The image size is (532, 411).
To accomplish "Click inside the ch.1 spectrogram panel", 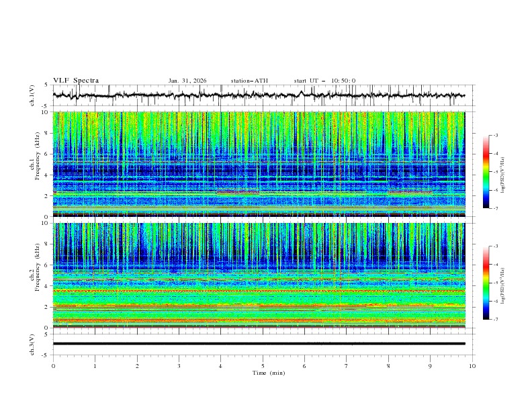I will pos(259,164).
